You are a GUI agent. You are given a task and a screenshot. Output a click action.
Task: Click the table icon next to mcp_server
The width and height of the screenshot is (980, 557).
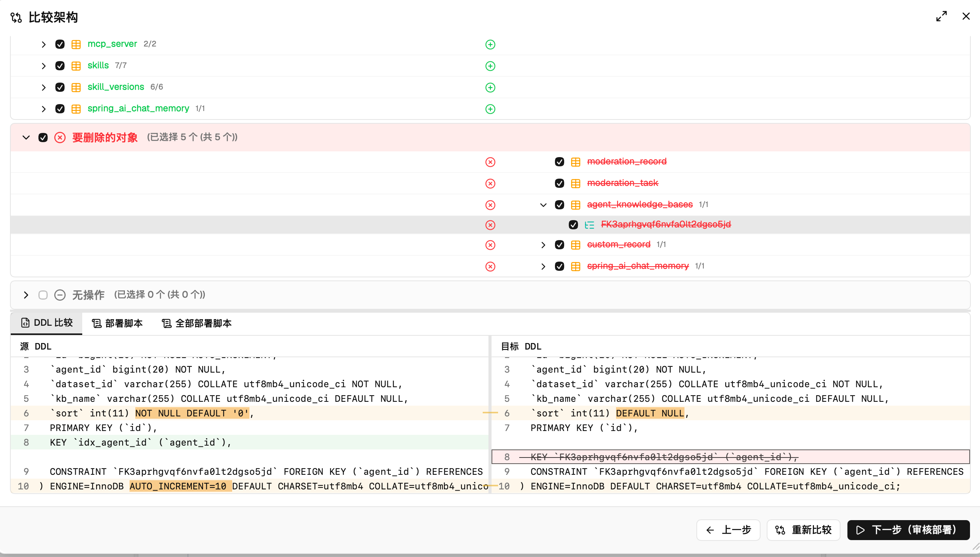(76, 45)
